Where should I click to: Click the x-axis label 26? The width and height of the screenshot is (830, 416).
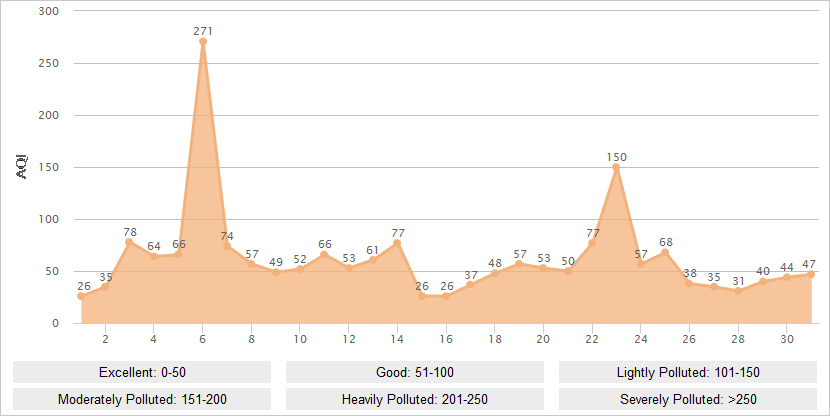click(x=689, y=339)
